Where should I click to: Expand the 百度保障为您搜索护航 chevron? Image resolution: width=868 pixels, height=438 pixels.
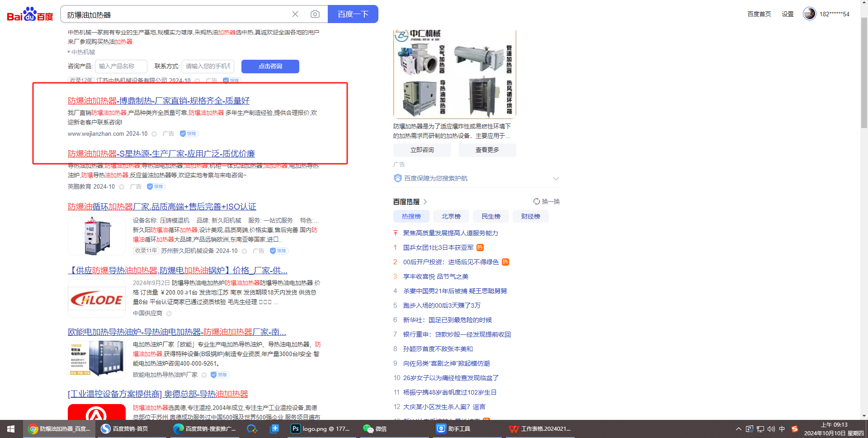(x=556, y=178)
